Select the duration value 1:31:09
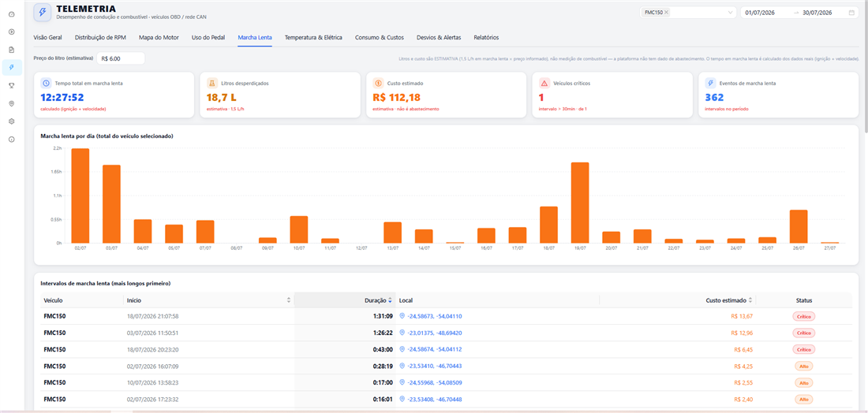 coord(383,316)
